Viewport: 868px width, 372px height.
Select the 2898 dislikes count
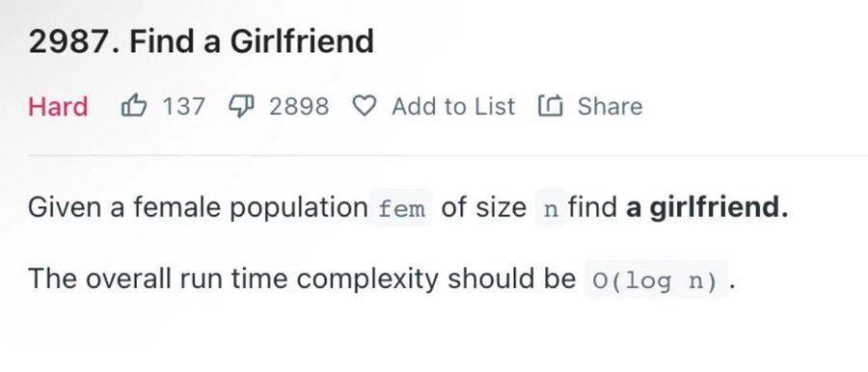pos(299,106)
